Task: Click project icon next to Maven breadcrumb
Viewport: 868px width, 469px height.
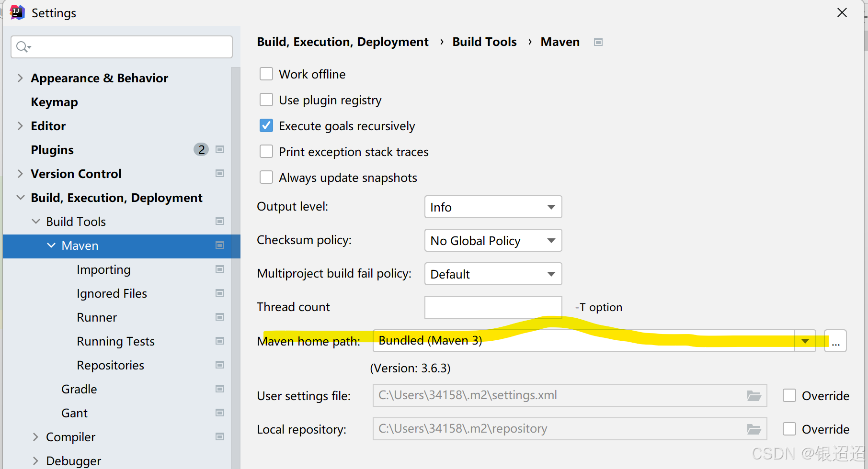Action: [x=598, y=42]
